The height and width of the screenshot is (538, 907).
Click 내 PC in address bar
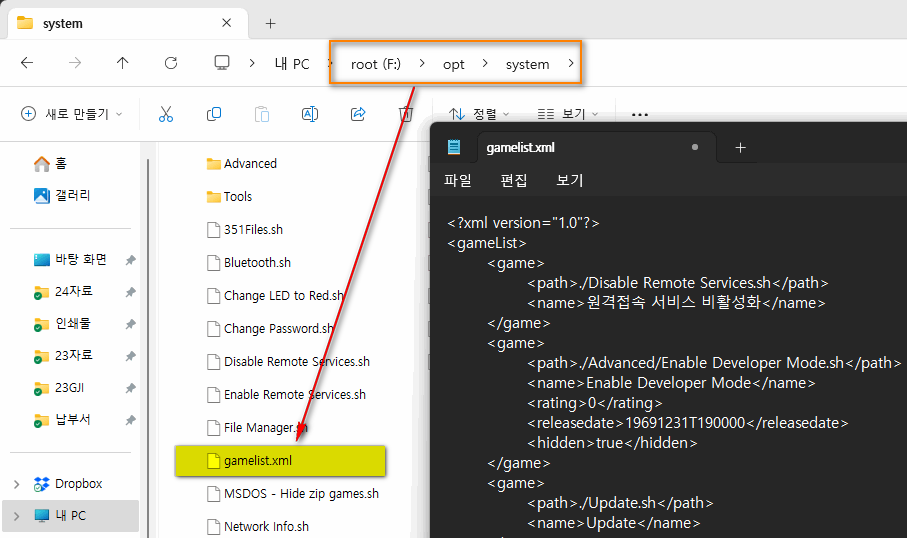(x=292, y=64)
